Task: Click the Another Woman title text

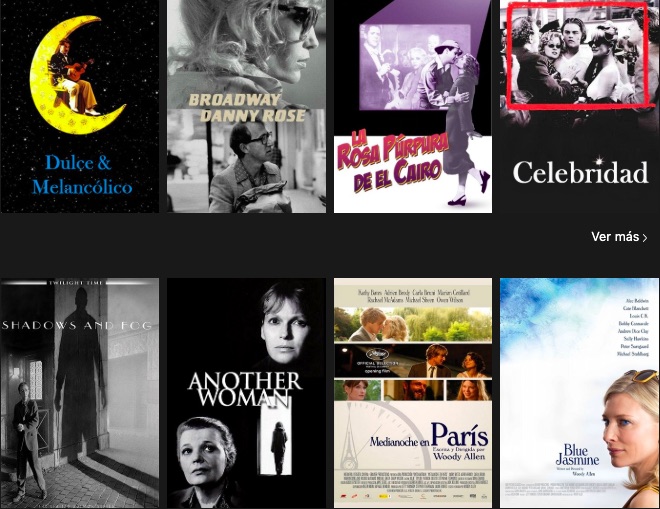Action: 245,390
